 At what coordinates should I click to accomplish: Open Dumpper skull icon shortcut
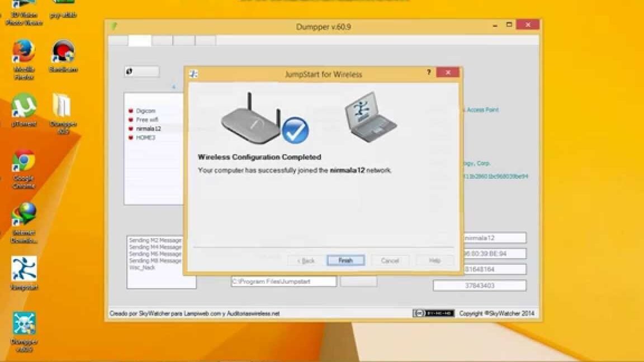[24, 324]
